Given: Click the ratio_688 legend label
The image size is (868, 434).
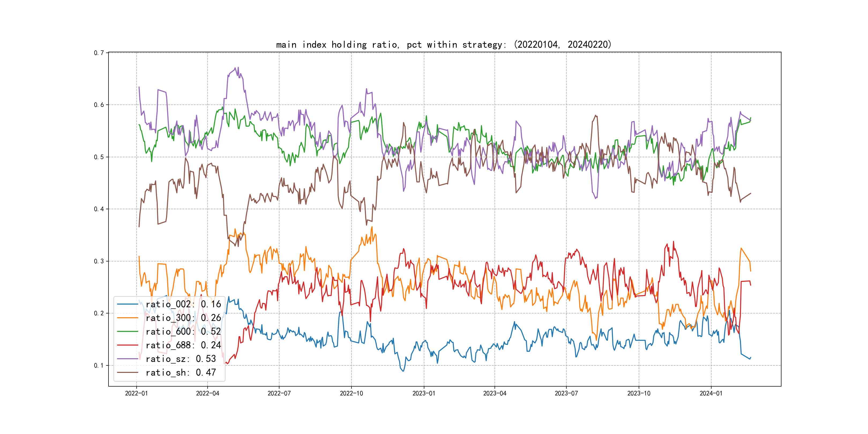Looking at the screenshot, I should click(183, 345).
